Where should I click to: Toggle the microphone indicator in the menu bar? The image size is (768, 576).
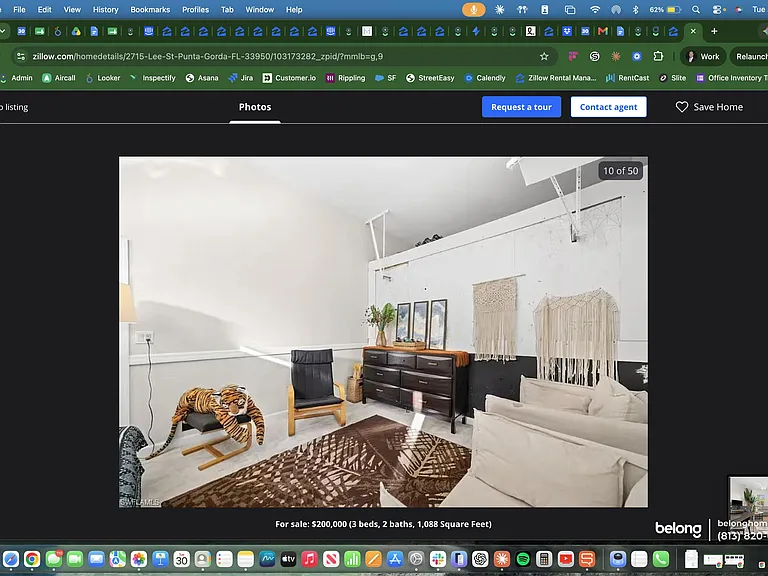click(474, 9)
